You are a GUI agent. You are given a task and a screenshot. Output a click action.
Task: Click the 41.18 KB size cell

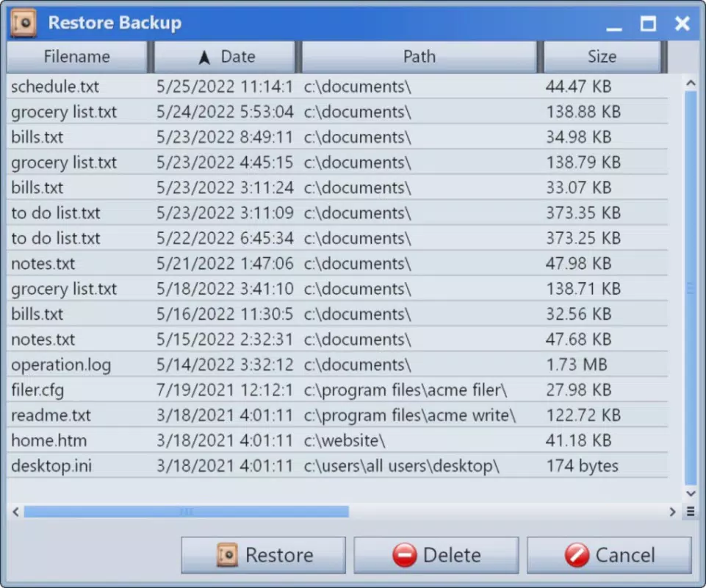(x=579, y=440)
